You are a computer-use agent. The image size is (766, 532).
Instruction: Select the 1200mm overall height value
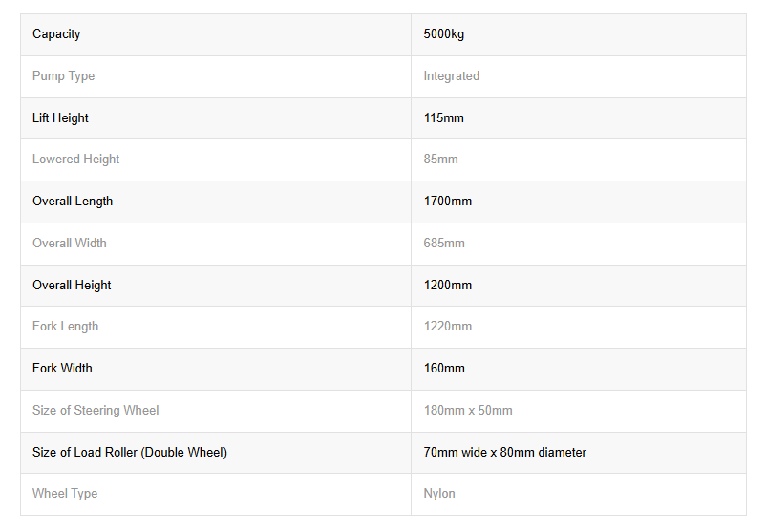[448, 286]
